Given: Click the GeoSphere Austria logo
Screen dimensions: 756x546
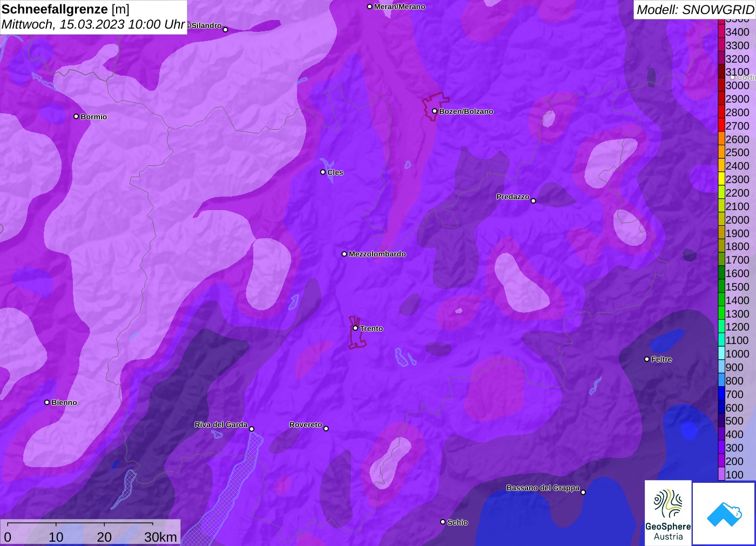Looking at the screenshot, I should [668, 512].
